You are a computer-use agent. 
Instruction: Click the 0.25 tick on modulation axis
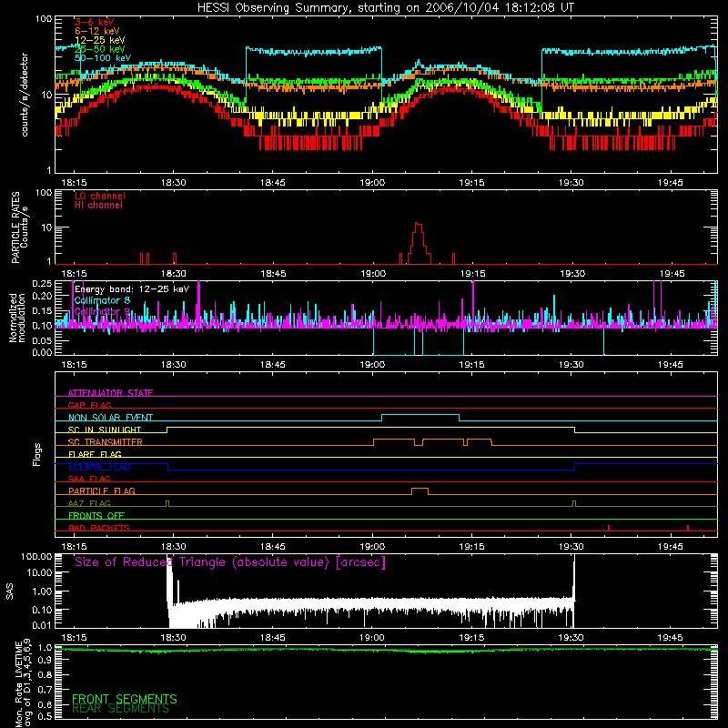pyautogui.click(x=42, y=284)
